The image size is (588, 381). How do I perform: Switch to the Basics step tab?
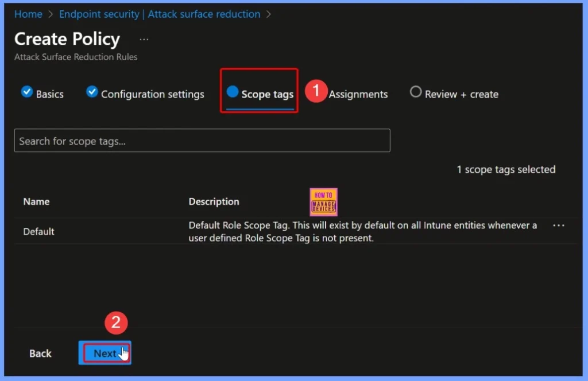[x=49, y=94]
